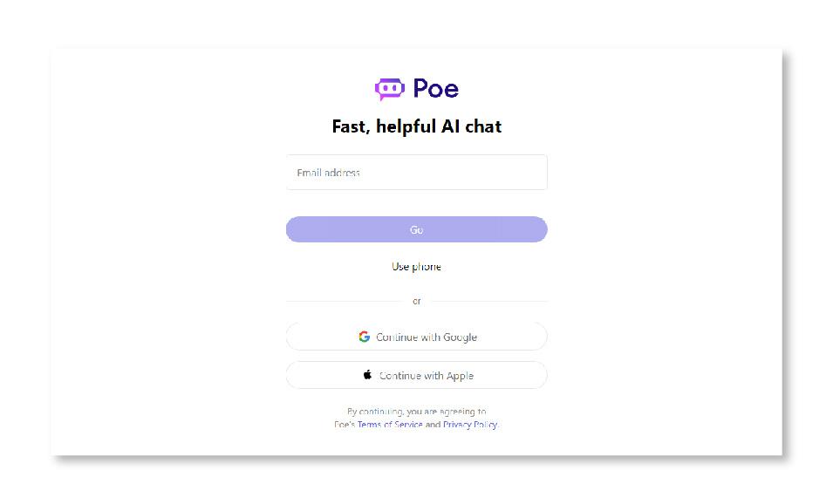Image resolution: width=833 pixels, height=504 pixels.
Task: Click the Email address placeholder text
Action: pyautogui.click(x=328, y=173)
